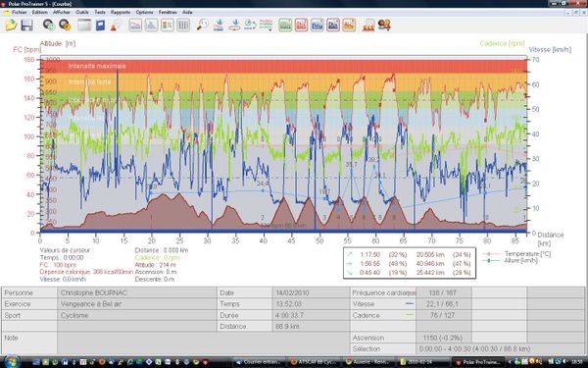This screenshot has width=588, height=368.
Task: Select the magnifier zoom tool
Action: (203, 26)
